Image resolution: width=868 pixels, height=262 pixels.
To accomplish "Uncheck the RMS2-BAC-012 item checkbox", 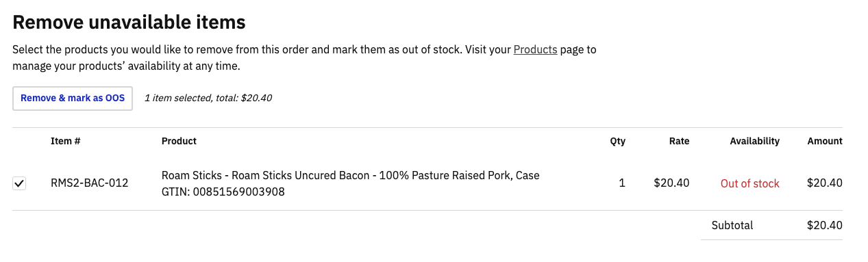I will click(19, 183).
